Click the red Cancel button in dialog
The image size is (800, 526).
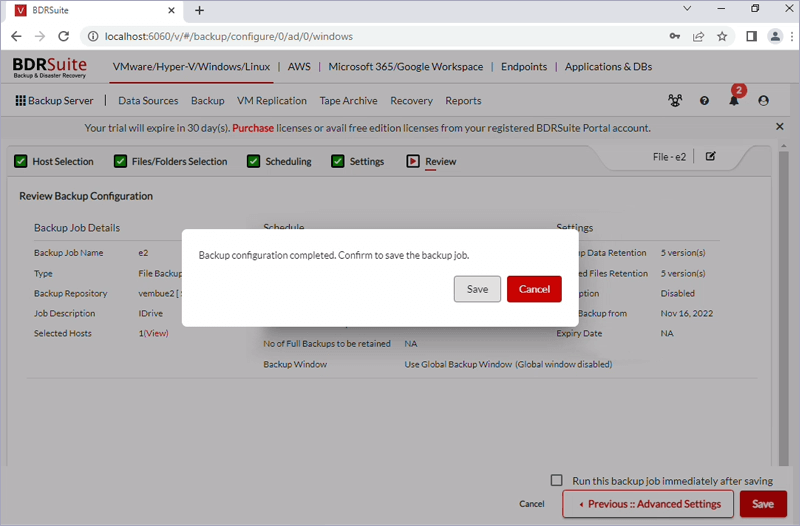pyautogui.click(x=534, y=289)
